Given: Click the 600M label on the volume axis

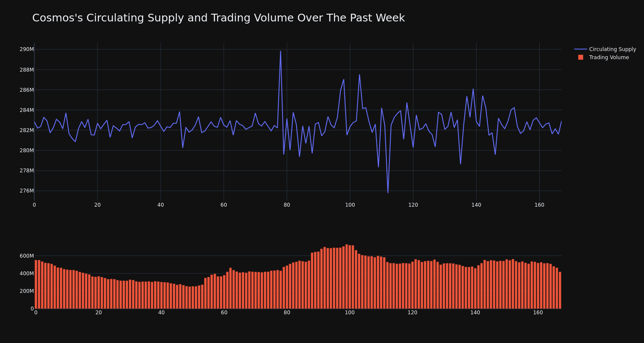Looking at the screenshot, I should click(27, 256).
